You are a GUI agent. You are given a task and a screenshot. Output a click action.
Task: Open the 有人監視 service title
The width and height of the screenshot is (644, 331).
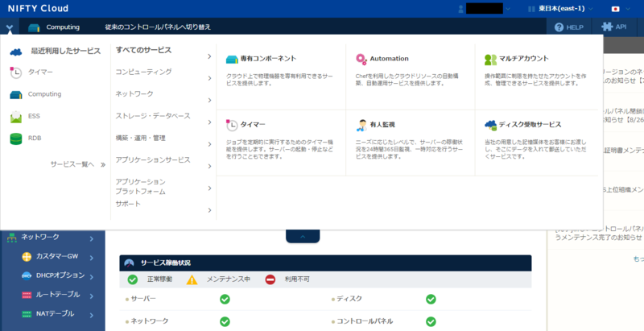pyautogui.click(x=382, y=125)
